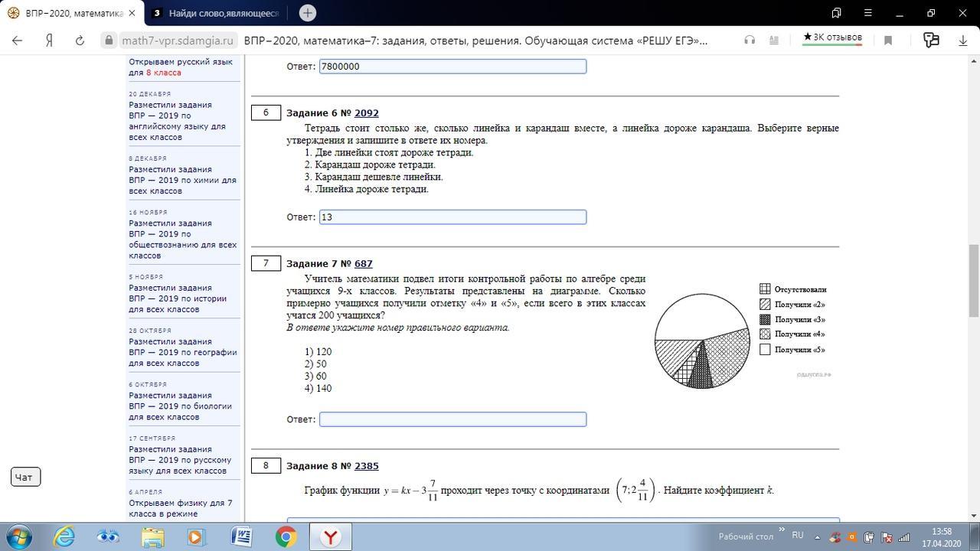Open task link number 2385
Image resolution: width=980 pixels, height=551 pixels.
[x=366, y=466]
